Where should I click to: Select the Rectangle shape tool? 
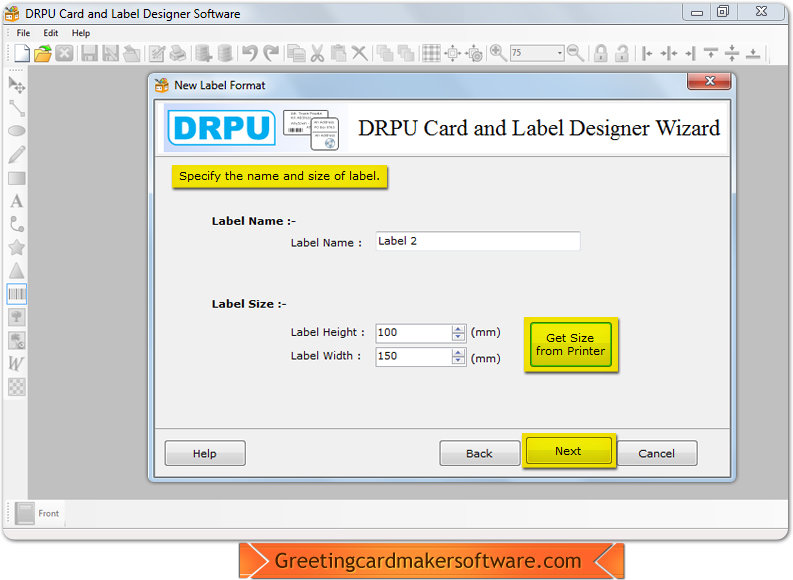pos(17,179)
